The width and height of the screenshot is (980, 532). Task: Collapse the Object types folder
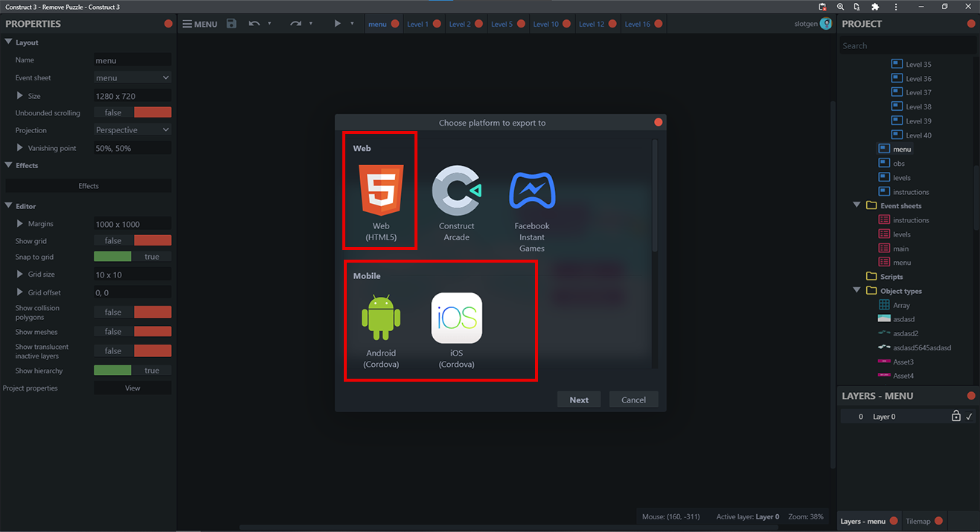(x=857, y=291)
